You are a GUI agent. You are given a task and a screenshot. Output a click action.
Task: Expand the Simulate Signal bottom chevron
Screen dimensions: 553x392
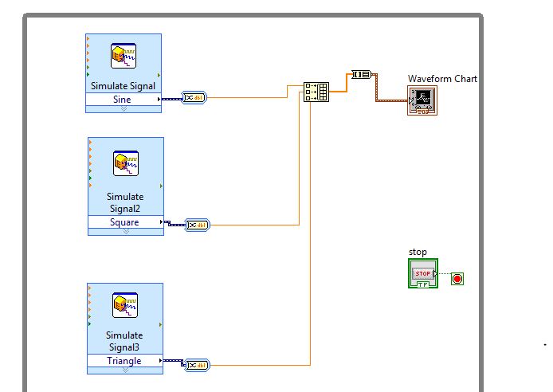124,109
